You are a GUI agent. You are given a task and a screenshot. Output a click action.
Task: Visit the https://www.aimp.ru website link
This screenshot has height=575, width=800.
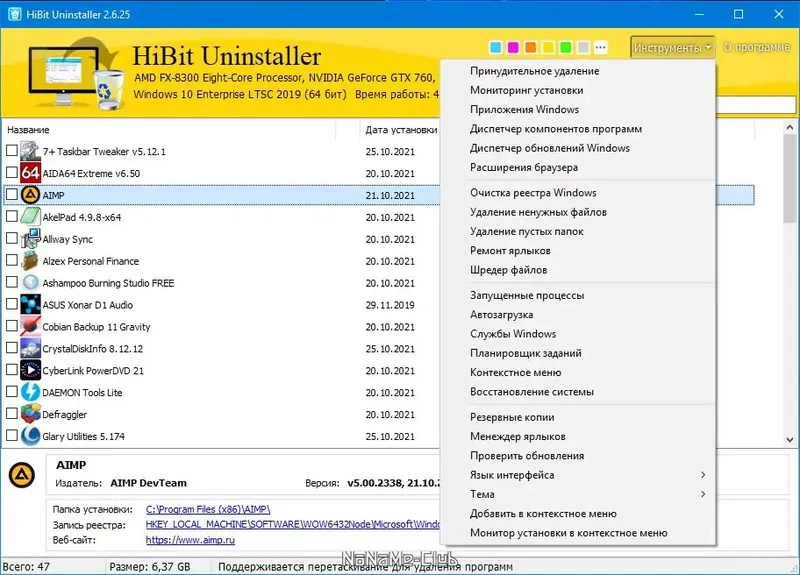190,540
